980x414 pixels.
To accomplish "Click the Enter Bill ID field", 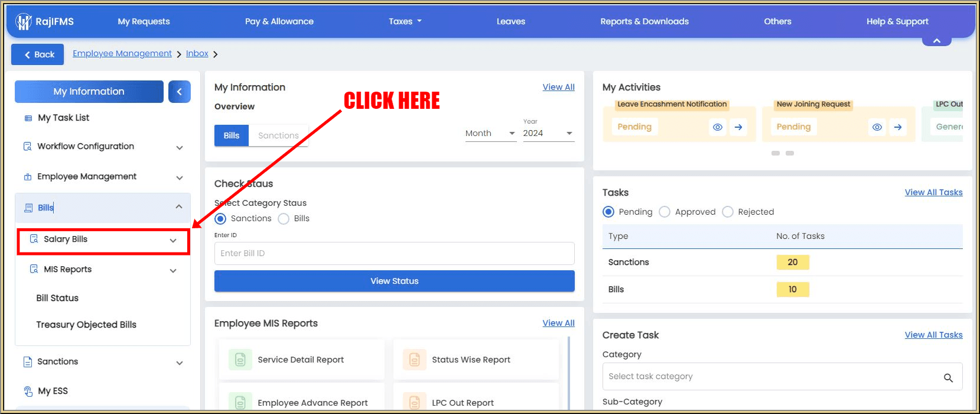I will pyautogui.click(x=395, y=253).
